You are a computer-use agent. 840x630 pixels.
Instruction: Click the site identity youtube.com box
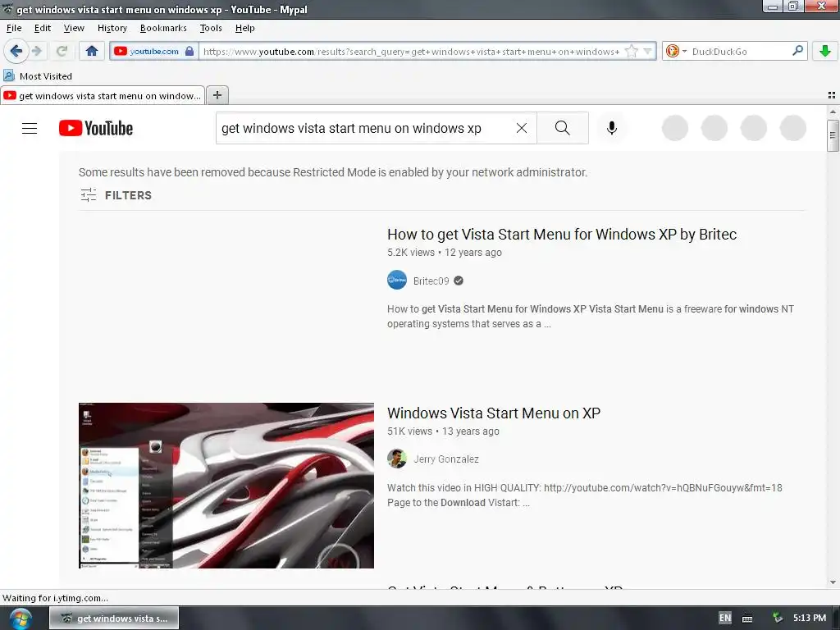pos(154,52)
